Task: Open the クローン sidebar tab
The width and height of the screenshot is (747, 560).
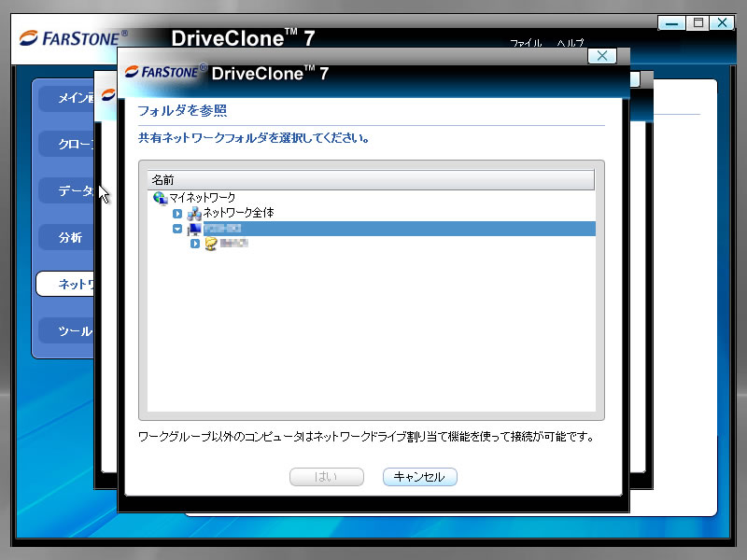Action: pyautogui.click(x=66, y=145)
